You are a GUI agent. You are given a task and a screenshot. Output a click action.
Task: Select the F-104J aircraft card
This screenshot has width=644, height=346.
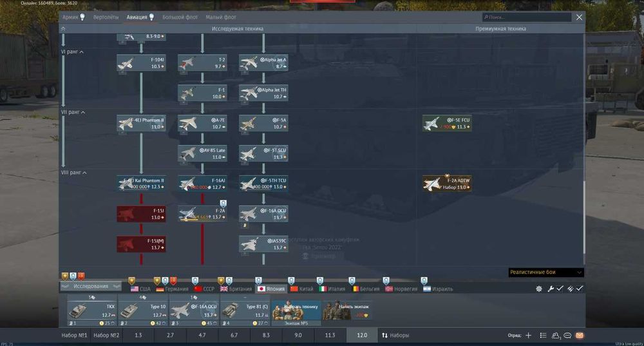pyautogui.click(x=141, y=63)
